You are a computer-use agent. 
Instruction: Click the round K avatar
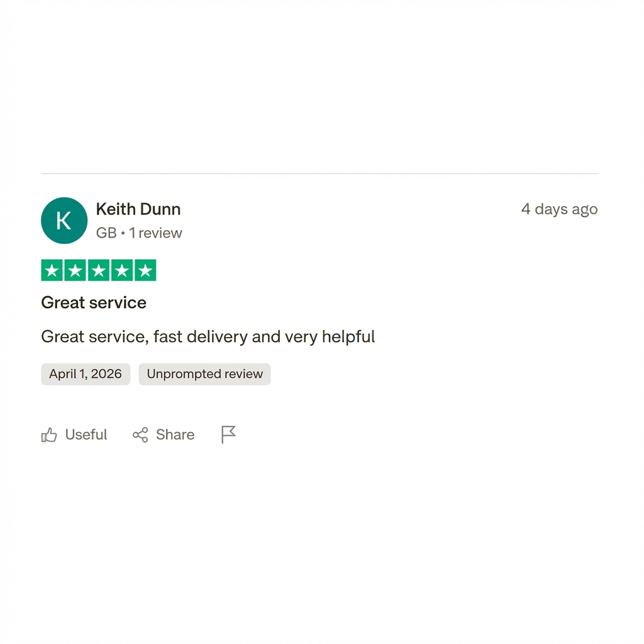[64, 221]
